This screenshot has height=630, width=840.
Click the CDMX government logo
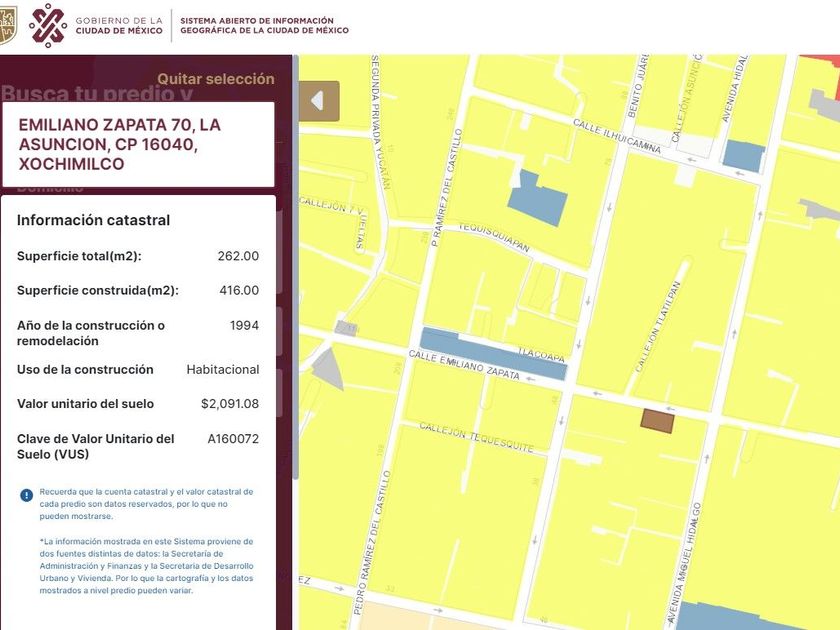(48, 26)
